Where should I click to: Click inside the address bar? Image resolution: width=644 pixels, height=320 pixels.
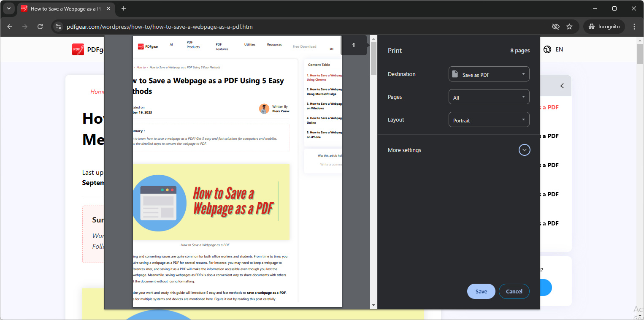[253, 26]
